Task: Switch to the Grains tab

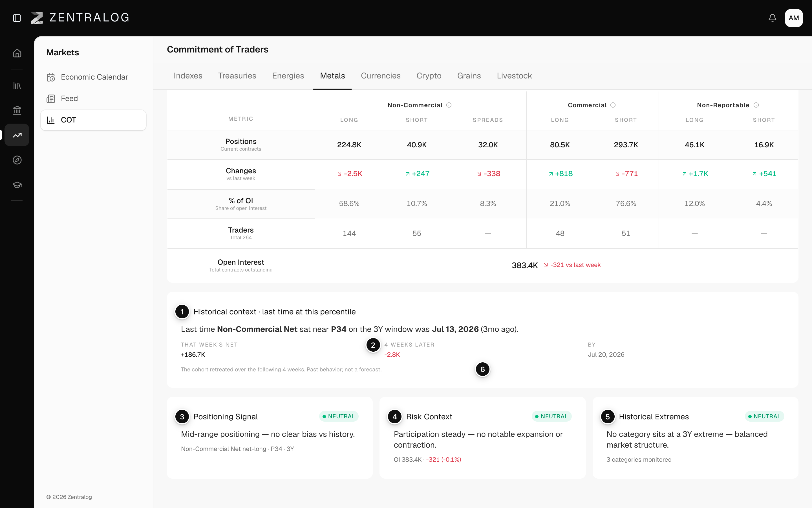Action: tap(469, 76)
